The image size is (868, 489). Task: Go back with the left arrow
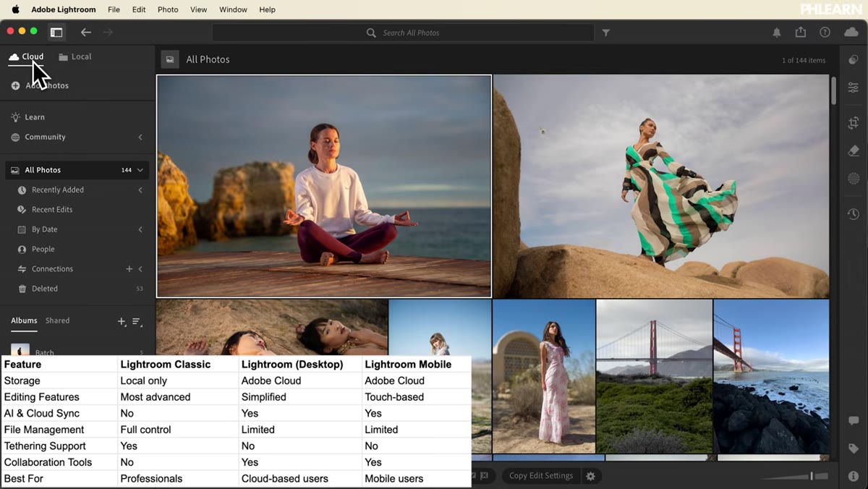pyautogui.click(x=86, y=32)
